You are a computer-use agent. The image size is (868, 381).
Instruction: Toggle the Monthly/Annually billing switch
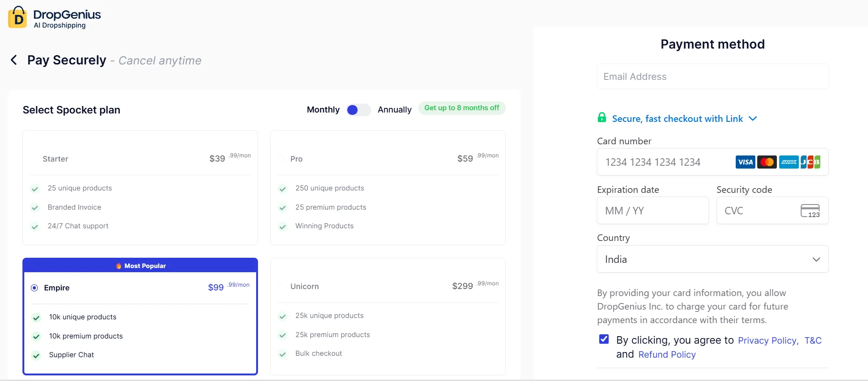point(359,110)
